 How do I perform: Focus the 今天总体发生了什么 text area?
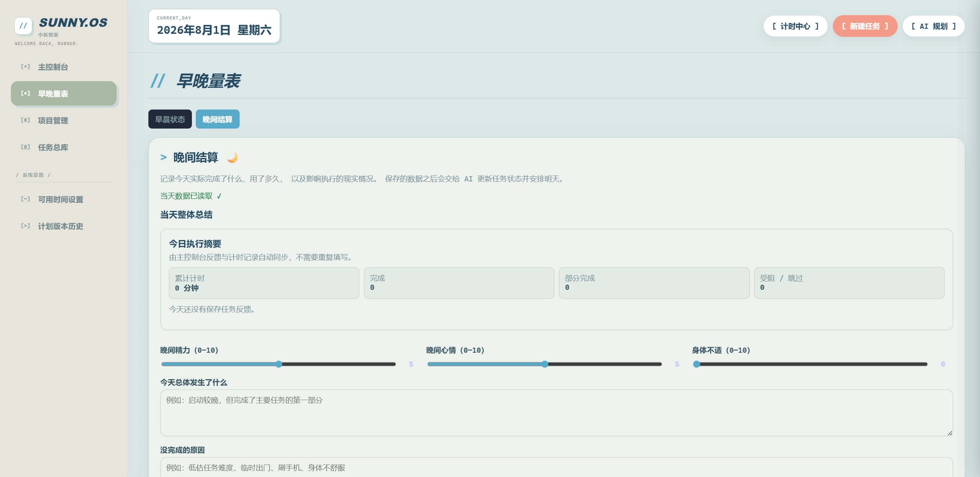(x=557, y=413)
